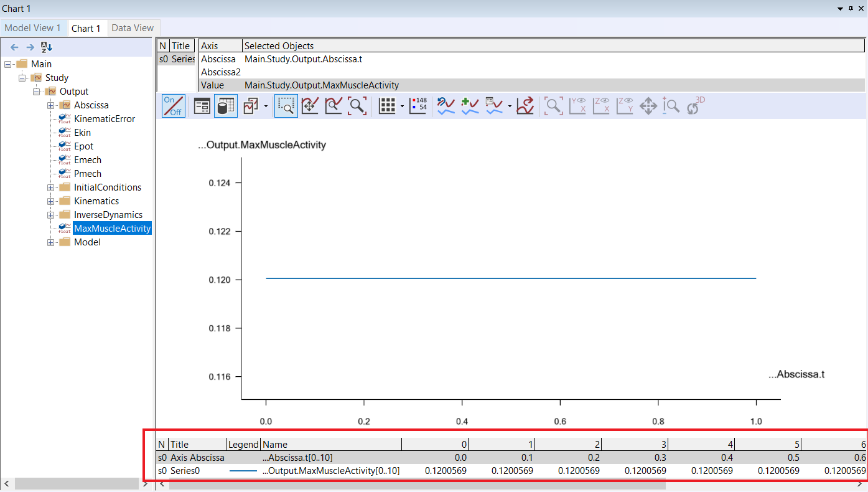Click the blue legend line swatch for Series0
This screenshot has height=492, width=868.
point(243,471)
